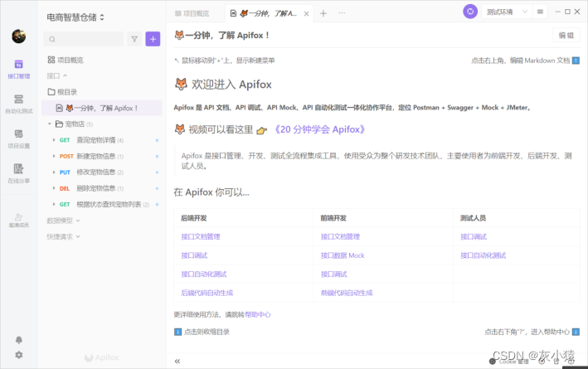Image resolution: width=588 pixels, height=369 pixels.
Task: Open the notifications bell icon
Action: pos(19,340)
